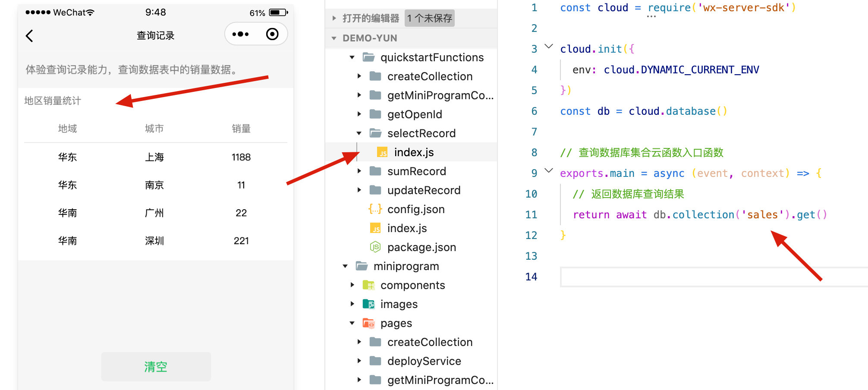Expand the deployService folder arrow
The width and height of the screenshot is (868, 390).
tap(359, 361)
